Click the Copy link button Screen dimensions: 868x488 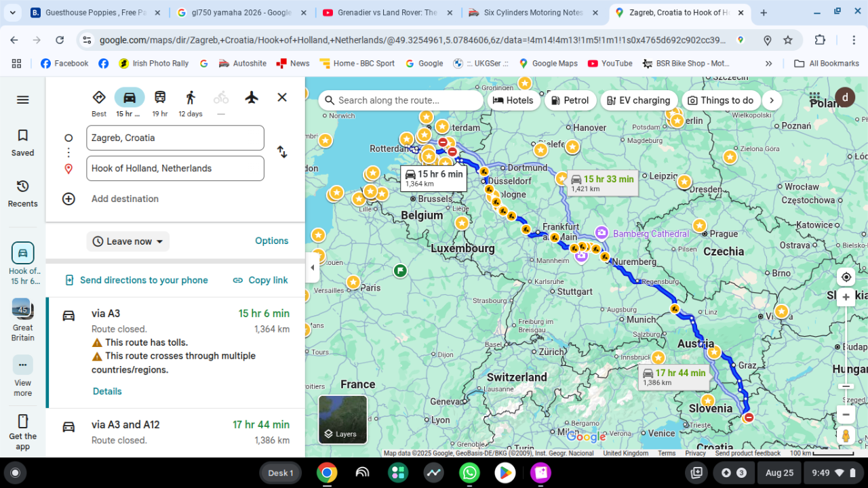[x=260, y=280]
